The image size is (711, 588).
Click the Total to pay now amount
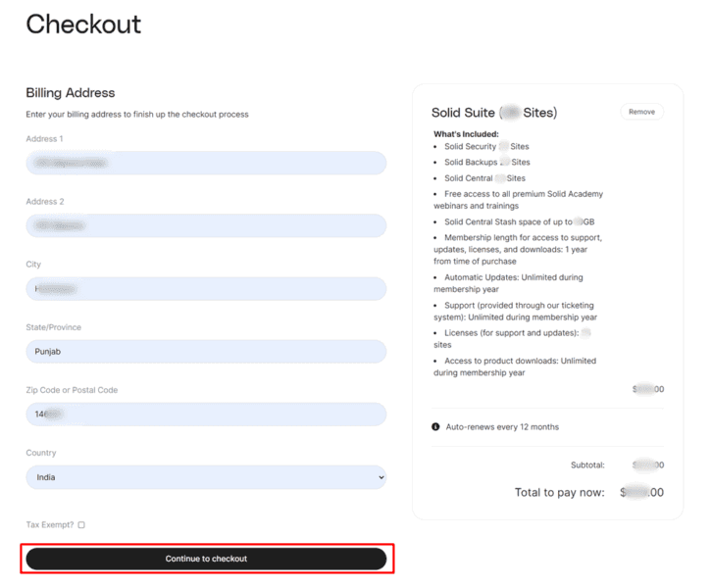coord(641,492)
